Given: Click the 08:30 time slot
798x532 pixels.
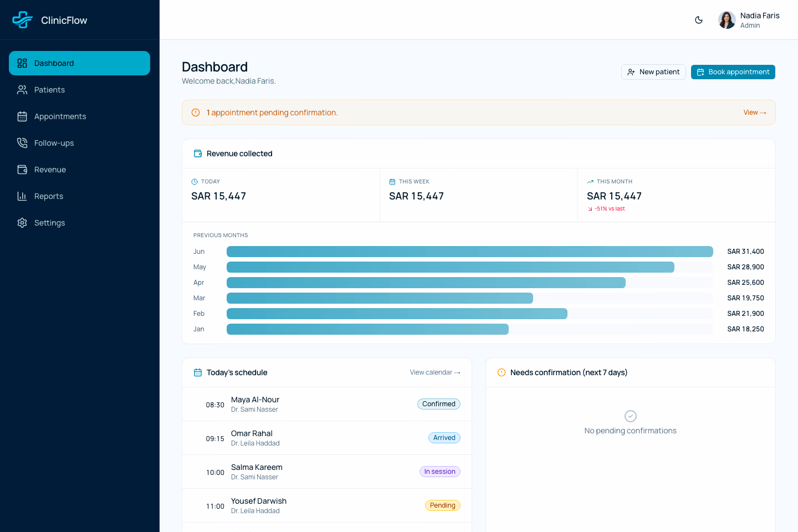Looking at the screenshot, I should pyautogui.click(x=215, y=405).
